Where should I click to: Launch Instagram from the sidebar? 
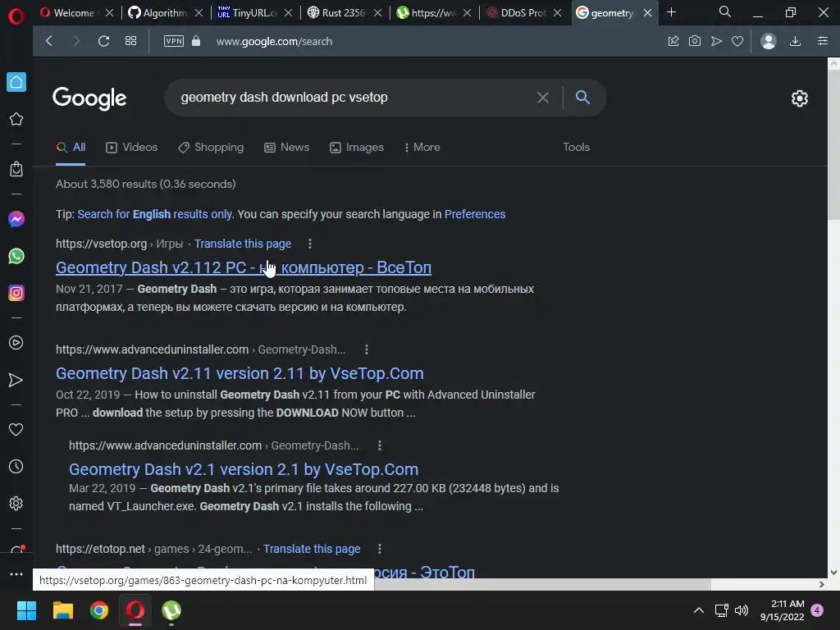coord(16,293)
